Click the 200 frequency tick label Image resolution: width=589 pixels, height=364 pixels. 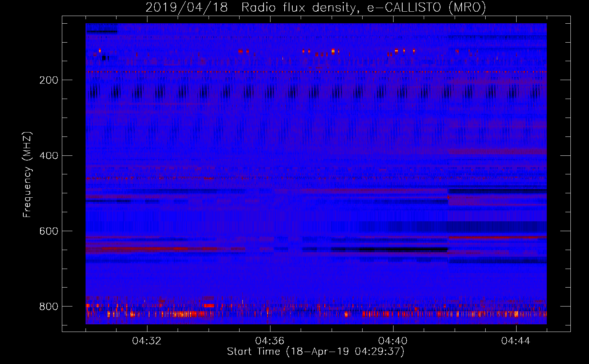pyautogui.click(x=49, y=80)
